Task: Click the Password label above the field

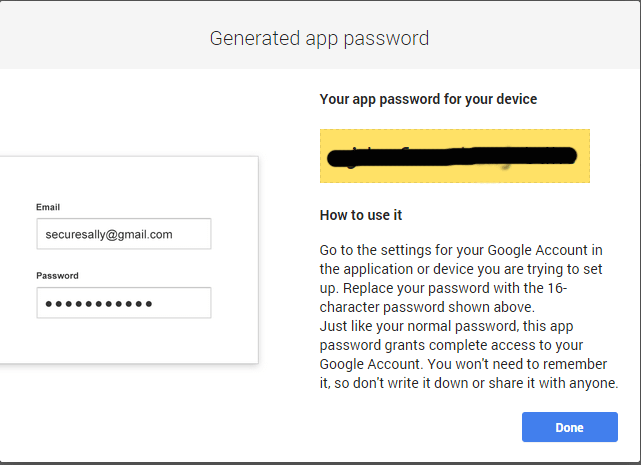Action: [57, 275]
